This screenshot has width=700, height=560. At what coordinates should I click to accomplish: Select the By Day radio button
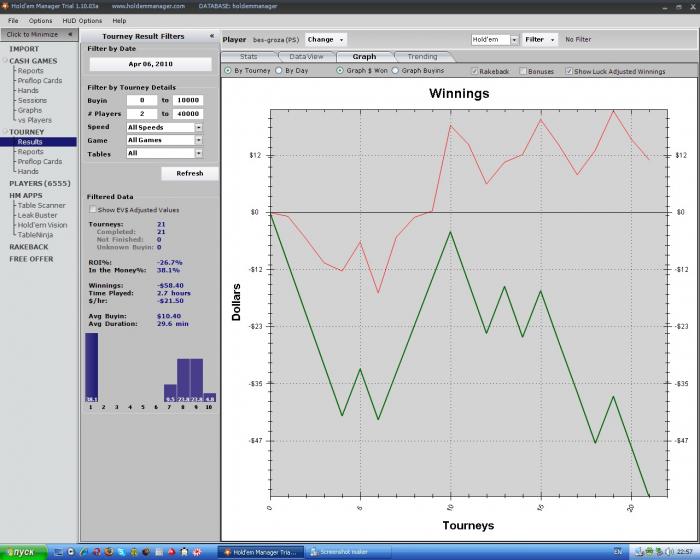279,71
